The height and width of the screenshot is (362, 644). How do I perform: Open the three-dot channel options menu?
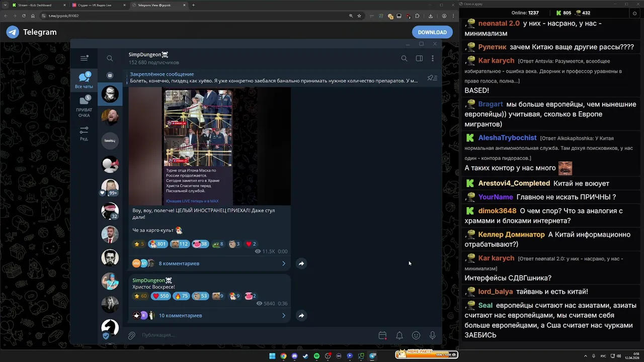[x=432, y=58]
